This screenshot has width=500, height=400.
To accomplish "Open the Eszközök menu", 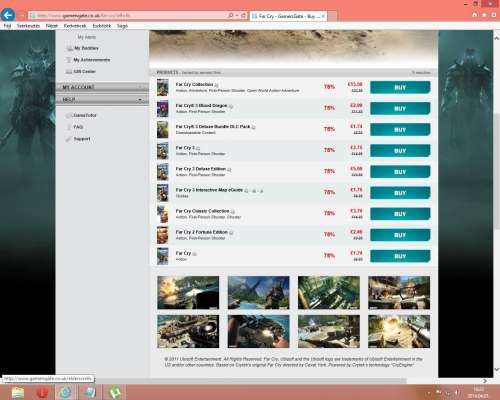I will pos(102,26).
